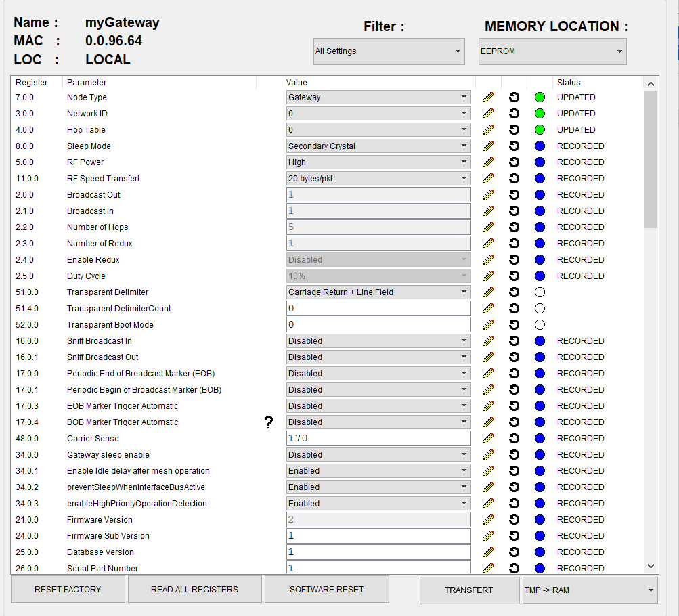Select the 'Serial Part Number' parameter text
The image size is (679, 616).
(x=103, y=569)
